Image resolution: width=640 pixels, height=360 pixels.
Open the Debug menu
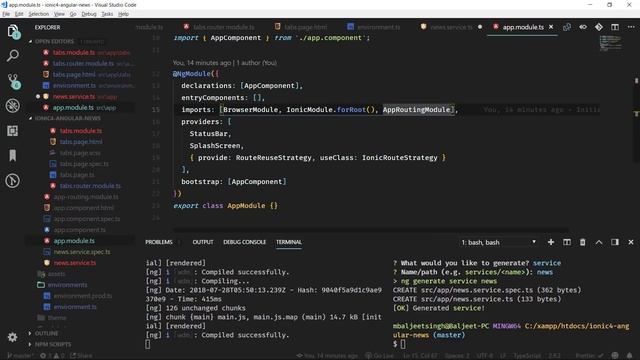click(89, 14)
